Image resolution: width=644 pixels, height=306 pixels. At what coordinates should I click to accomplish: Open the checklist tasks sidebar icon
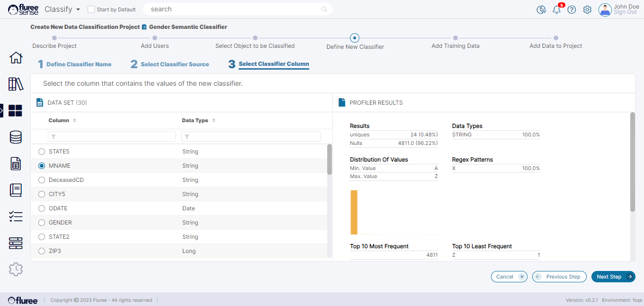point(16,217)
